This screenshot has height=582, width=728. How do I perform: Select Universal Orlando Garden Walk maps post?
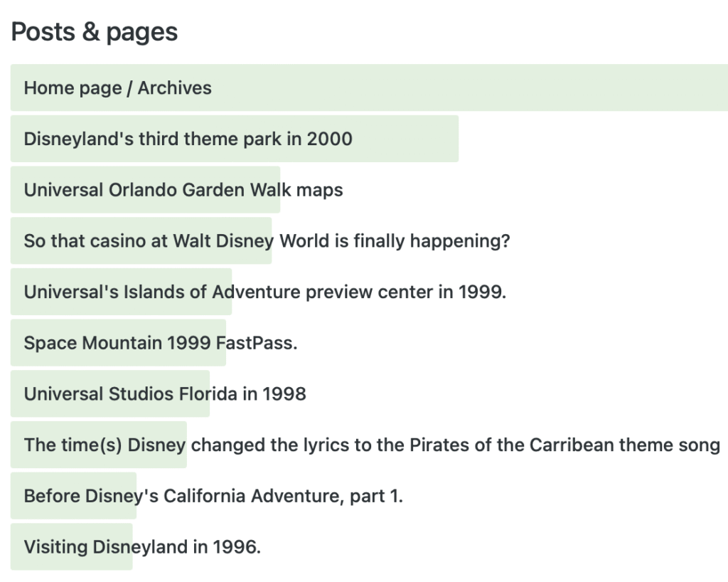(183, 190)
